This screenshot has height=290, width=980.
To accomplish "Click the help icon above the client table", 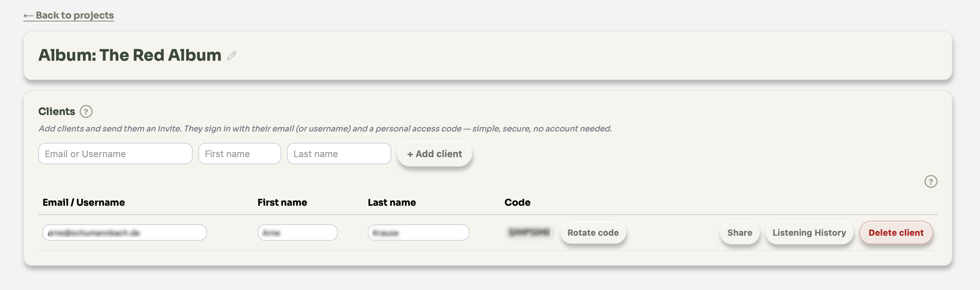I will click(x=931, y=181).
